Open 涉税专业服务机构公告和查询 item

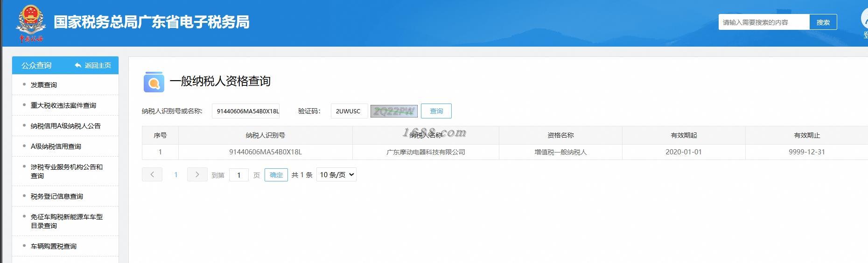(x=67, y=171)
